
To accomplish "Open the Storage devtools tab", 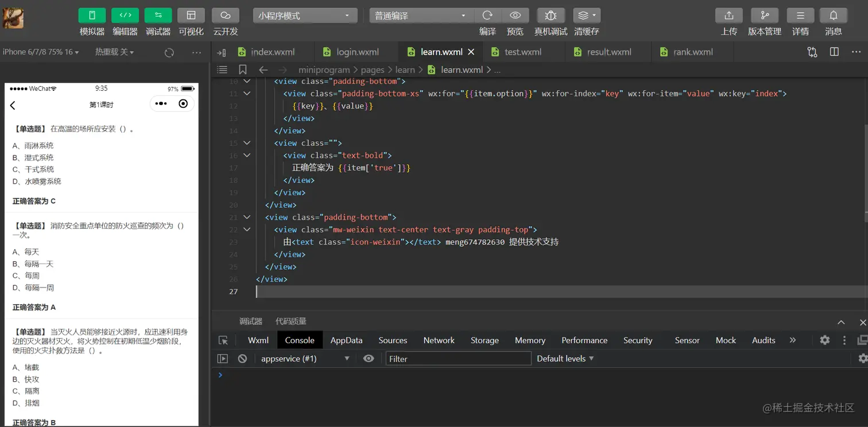I will (x=485, y=340).
